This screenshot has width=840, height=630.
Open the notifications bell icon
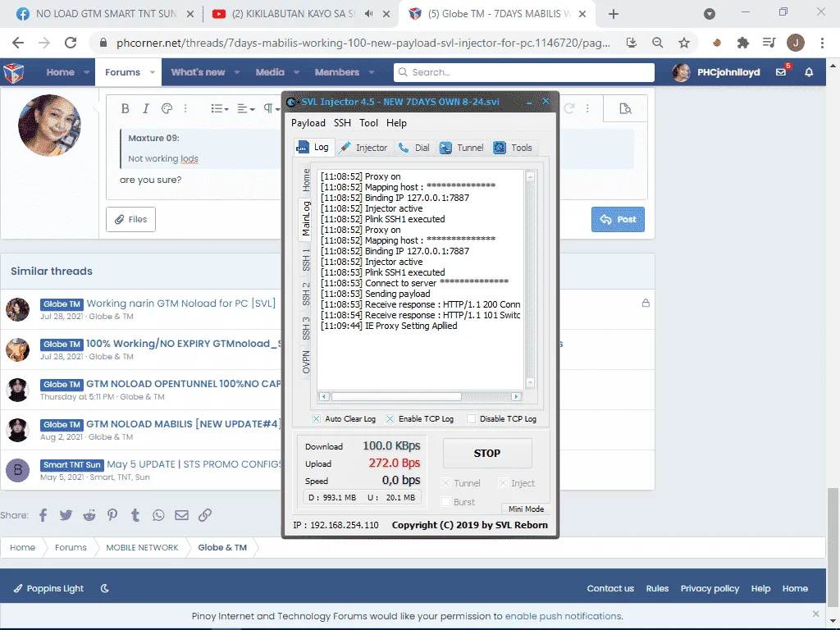tap(809, 72)
